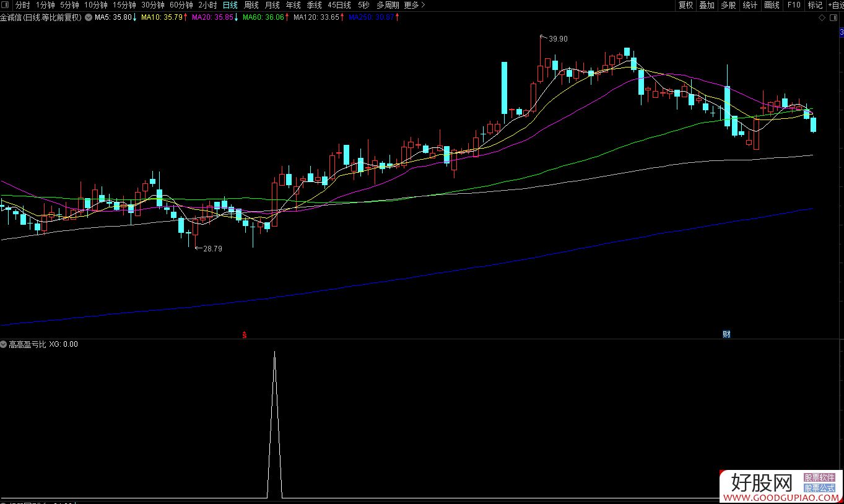Screen dimensions: 844x504
Task: Click the MA120: 33.65 indicator value
Action: (x=319, y=17)
